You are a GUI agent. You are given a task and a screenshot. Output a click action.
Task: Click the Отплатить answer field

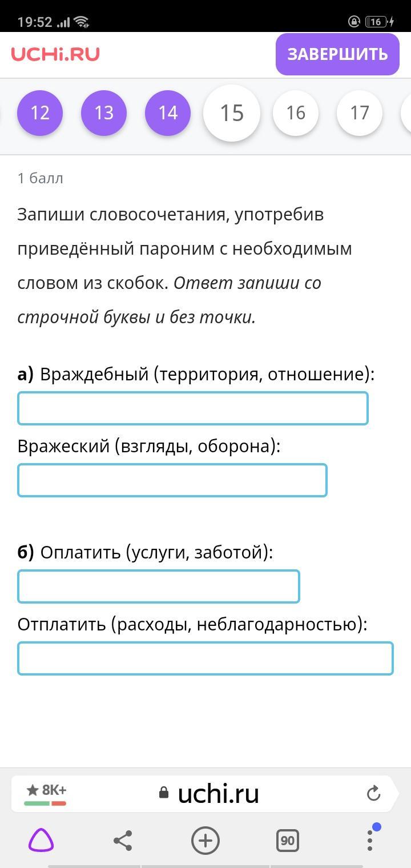pyautogui.click(x=205, y=658)
